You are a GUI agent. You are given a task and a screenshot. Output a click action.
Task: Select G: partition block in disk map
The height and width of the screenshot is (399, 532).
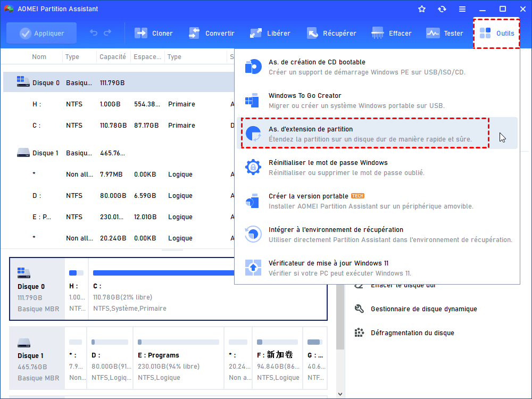click(x=315, y=358)
